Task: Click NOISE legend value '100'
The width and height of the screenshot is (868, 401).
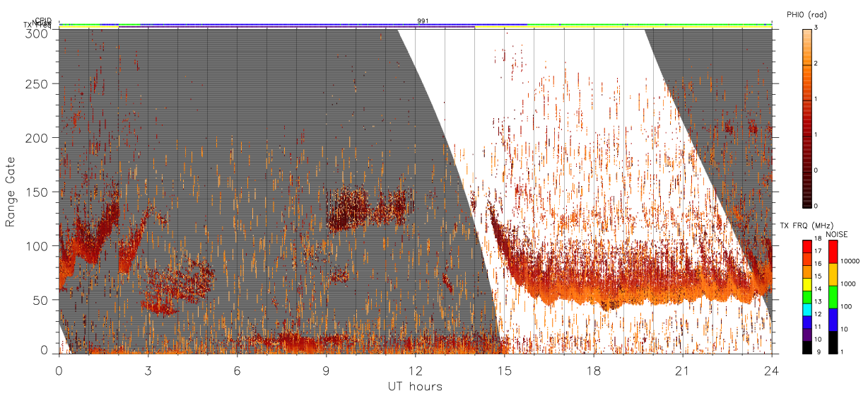Action: click(x=847, y=308)
